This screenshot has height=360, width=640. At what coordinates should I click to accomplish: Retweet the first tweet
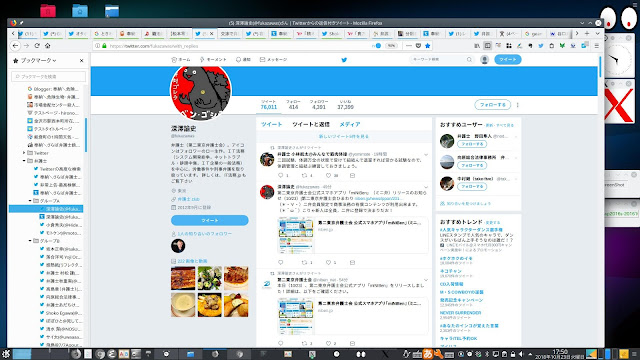pyautogui.click(x=304, y=176)
